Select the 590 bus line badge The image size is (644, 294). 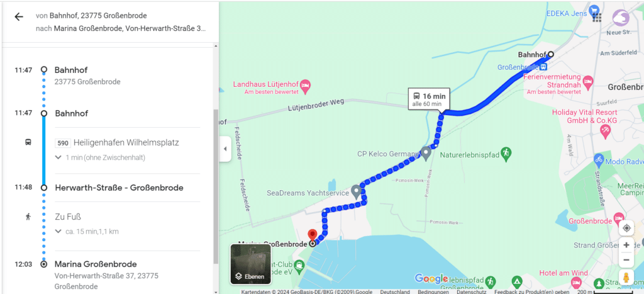pos(62,143)
